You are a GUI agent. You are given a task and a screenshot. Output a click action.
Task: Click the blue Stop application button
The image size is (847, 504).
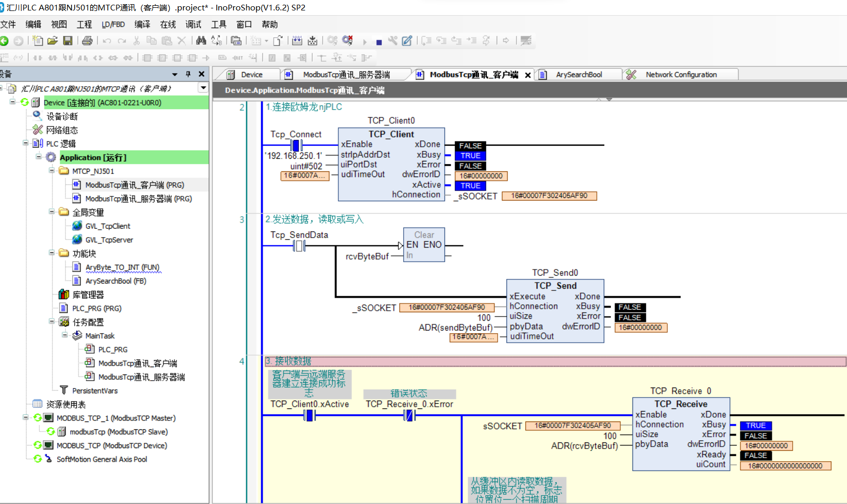pos(379,42)
